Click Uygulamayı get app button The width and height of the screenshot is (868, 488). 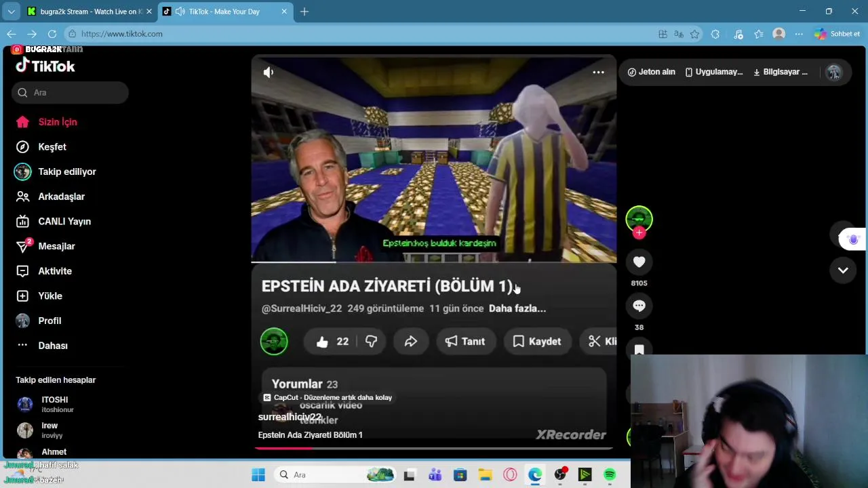click(714, 72)
